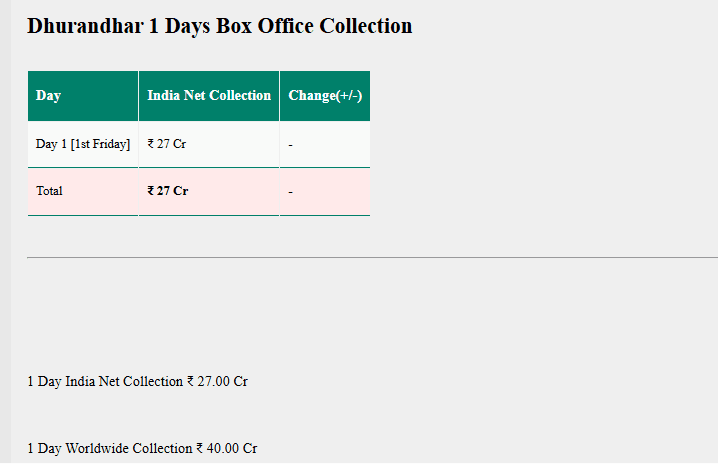
Task: Click the Day column header
Action: [x=48, y=96]
